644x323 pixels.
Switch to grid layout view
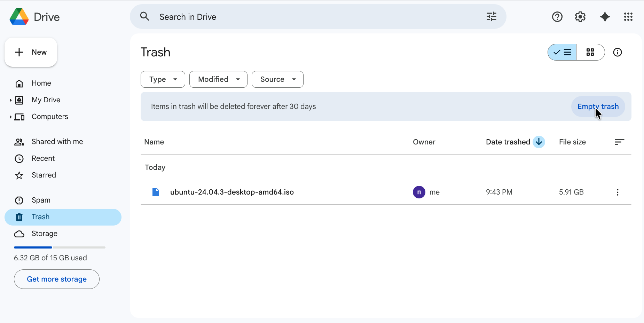click(x=590, y=52)
